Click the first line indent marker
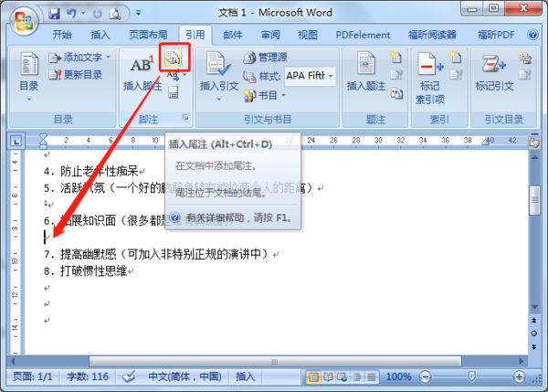This screenshot has height=392, width=548. click(43, 137)
